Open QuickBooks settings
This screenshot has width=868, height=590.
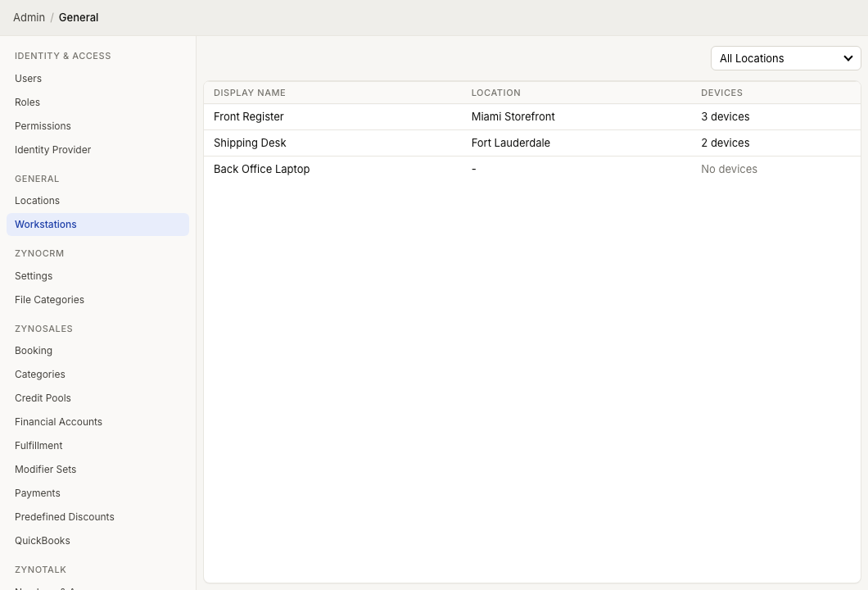(97, 542)
